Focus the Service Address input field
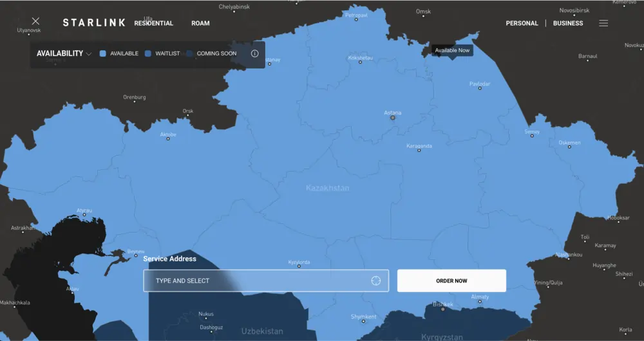The width and height of the screenshot is (644, 341). point(258,281)
